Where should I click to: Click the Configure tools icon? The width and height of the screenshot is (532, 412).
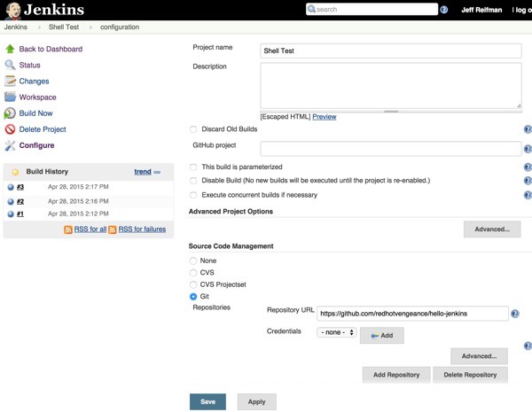coord(10,145)
